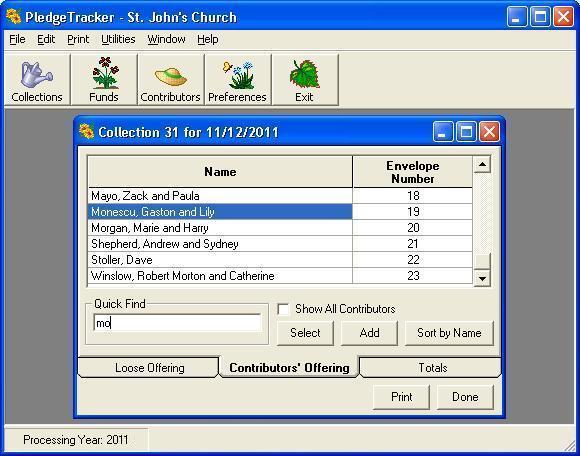Select the row Monescu, Gaston and Lily

click(220, 212)
